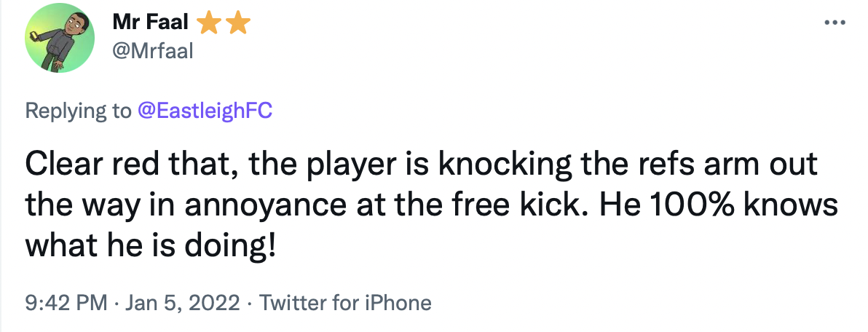Open the Mr Faal display name link
Viewport: 868px width, 332px height.
(x=150, y=24)
